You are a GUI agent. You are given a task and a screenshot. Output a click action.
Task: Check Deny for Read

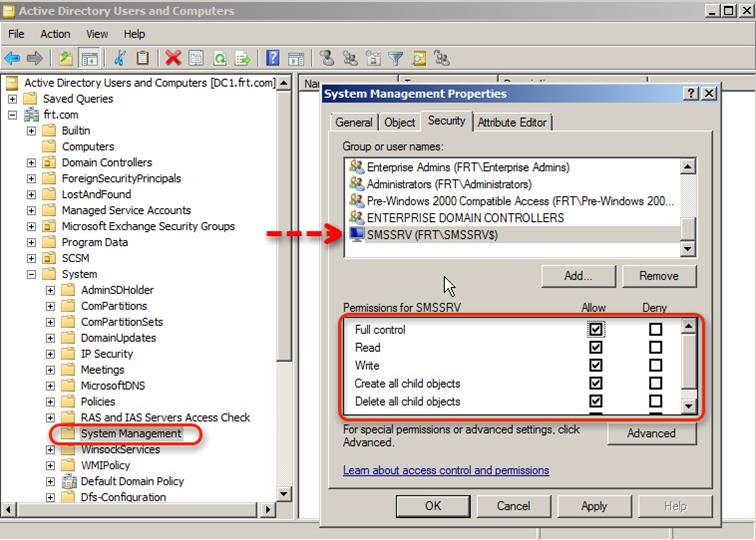click(x=655, y=347)
